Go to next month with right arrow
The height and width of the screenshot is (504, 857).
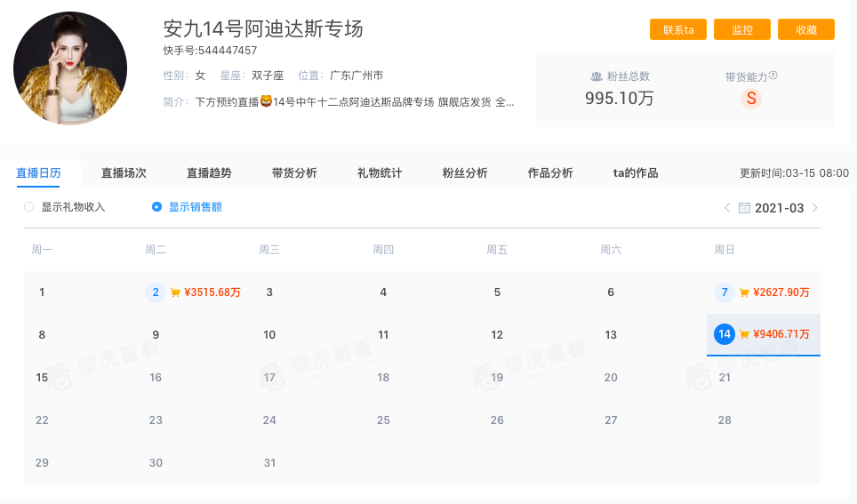[x=814, y=208]
